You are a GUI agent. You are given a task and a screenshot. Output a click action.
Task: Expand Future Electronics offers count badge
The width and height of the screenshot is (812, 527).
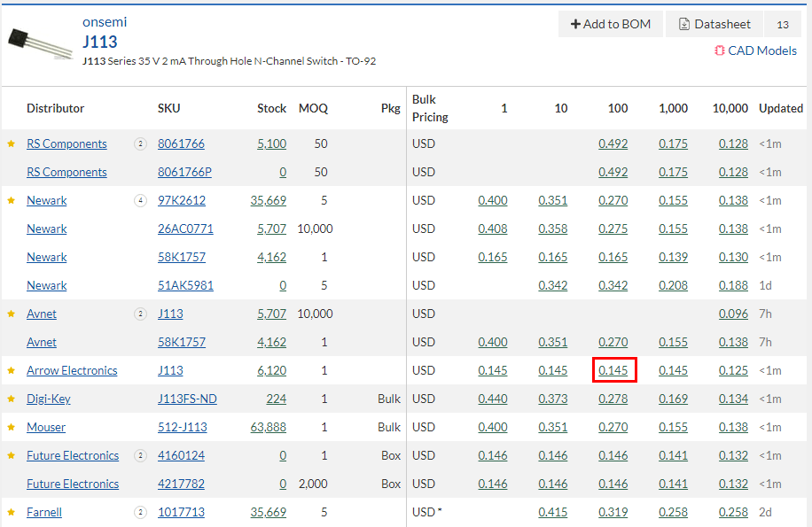(140, 455)
